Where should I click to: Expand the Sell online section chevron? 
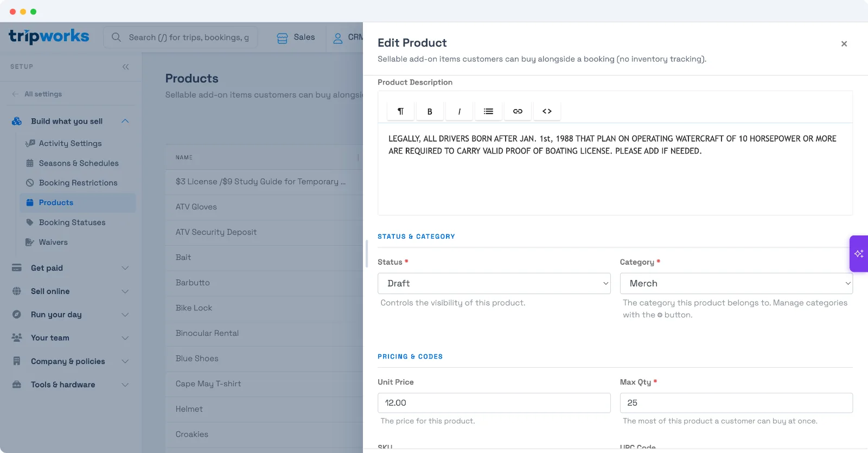point(125,291)
